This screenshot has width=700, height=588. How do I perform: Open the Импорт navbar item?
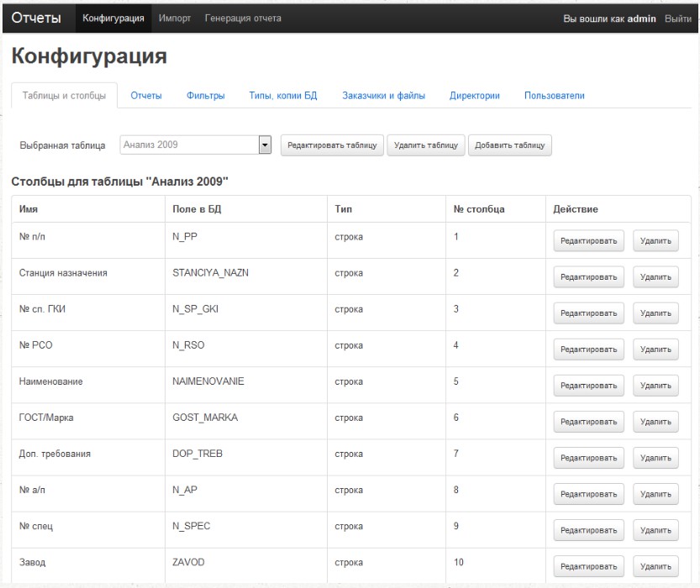click(x=175, y=18)
